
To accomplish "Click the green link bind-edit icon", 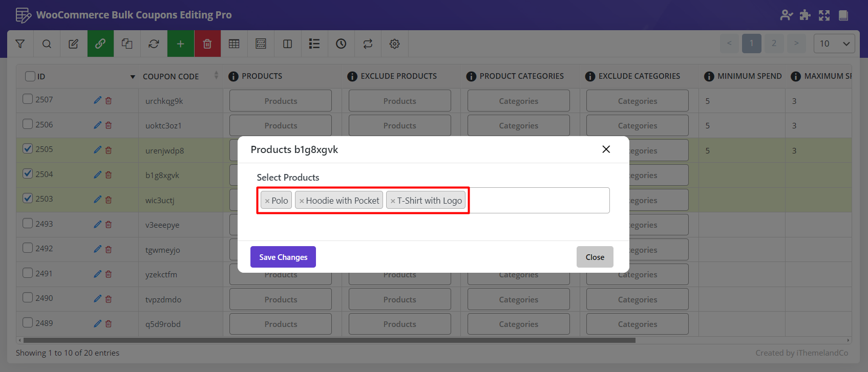I will click(x=100, y=44).
